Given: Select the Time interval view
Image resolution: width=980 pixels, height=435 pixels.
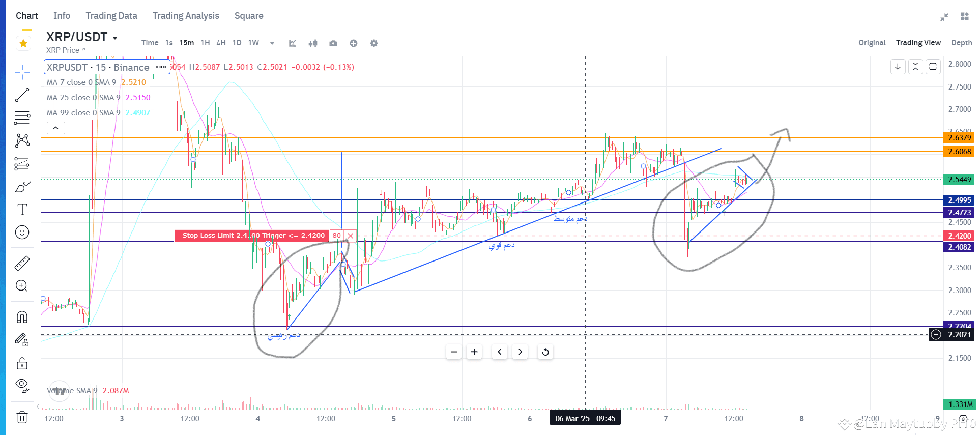Looking at the screenshot, I should pos(150,43).
